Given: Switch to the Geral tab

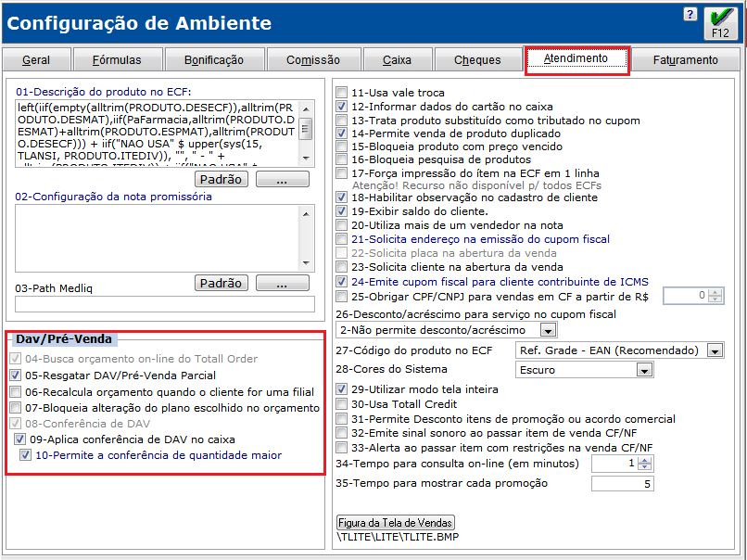Looking at the screenshot, I should coord(36,60).
